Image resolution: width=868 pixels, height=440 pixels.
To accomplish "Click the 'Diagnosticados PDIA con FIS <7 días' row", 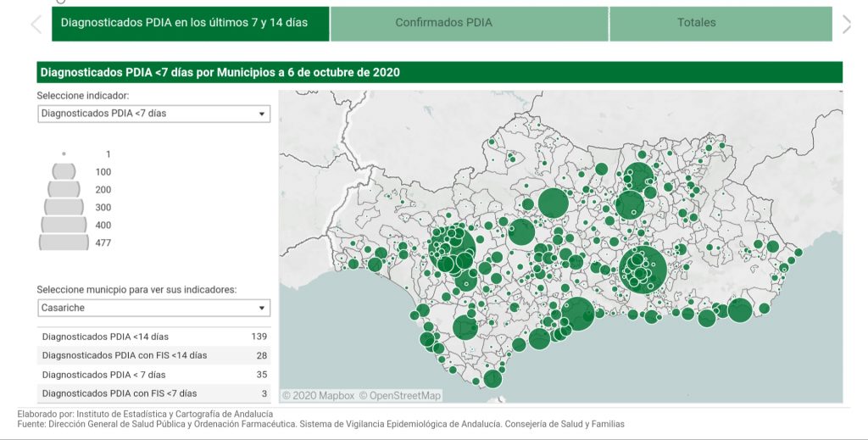I will point(153,393).
